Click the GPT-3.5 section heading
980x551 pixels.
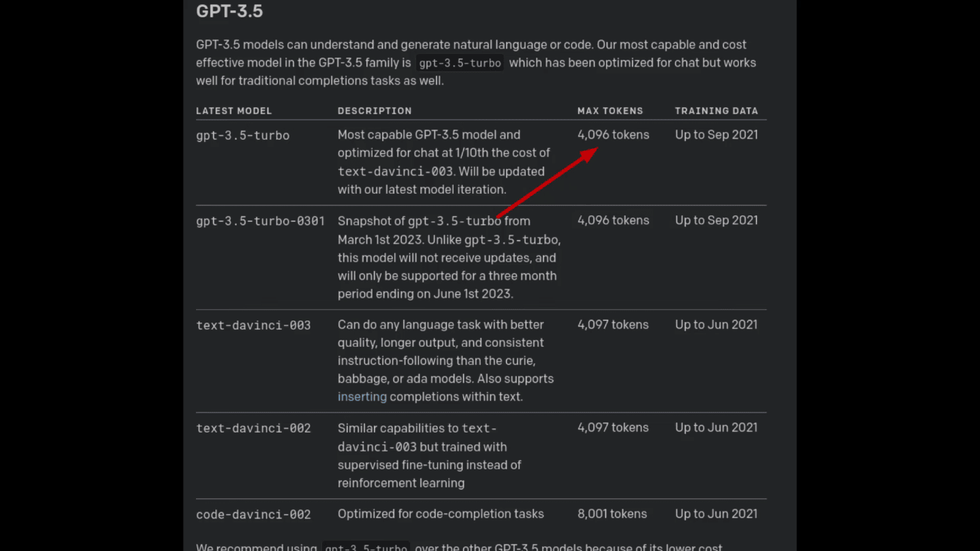tap(229, 11)
